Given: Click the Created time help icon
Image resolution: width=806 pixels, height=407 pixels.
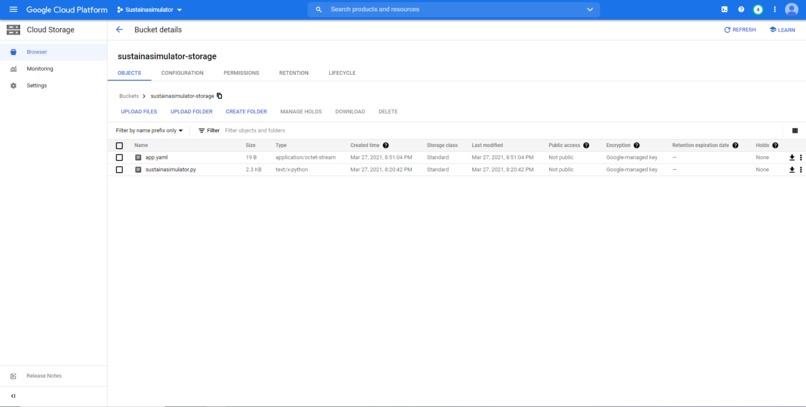Looking at the screenshot, I should (x=386, y=145).
